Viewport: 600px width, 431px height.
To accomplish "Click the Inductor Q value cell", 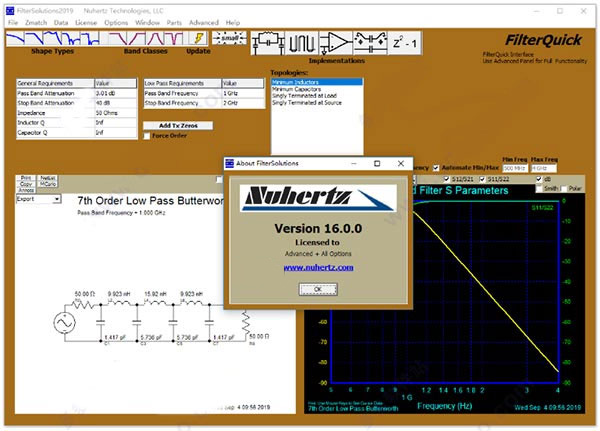I will 115,123.
